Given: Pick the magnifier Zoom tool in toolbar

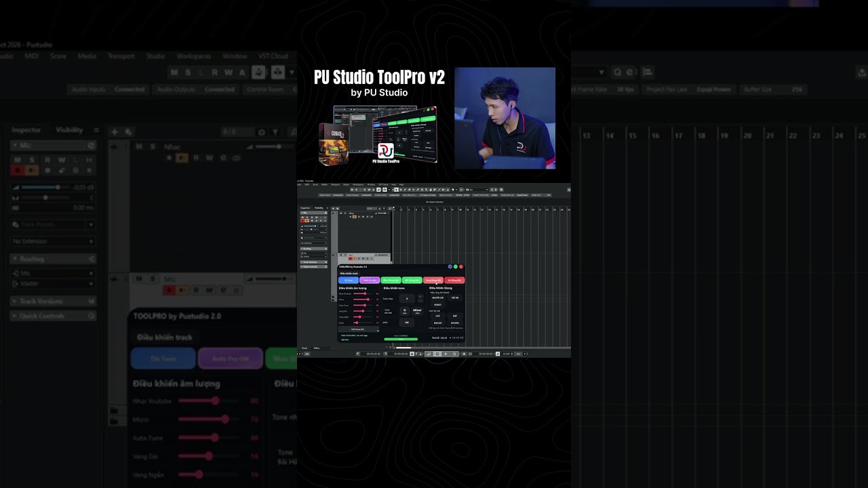Looking at the screenshot, I should tap(428, 190).
